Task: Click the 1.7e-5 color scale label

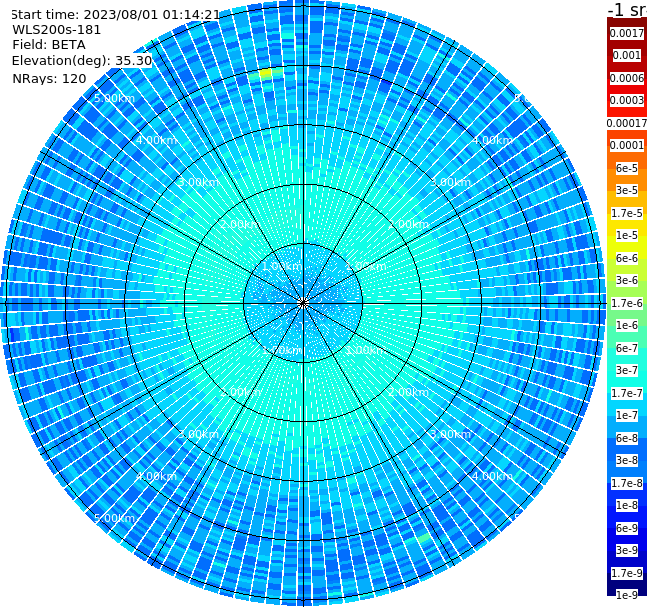Action: pyautogui.click(x=627, y=213)
